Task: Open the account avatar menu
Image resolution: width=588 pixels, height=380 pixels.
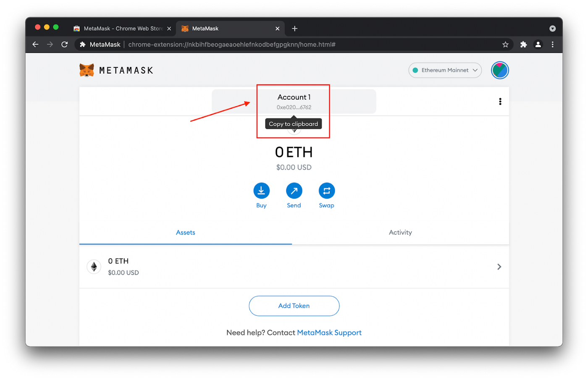Action: (500, 70)
